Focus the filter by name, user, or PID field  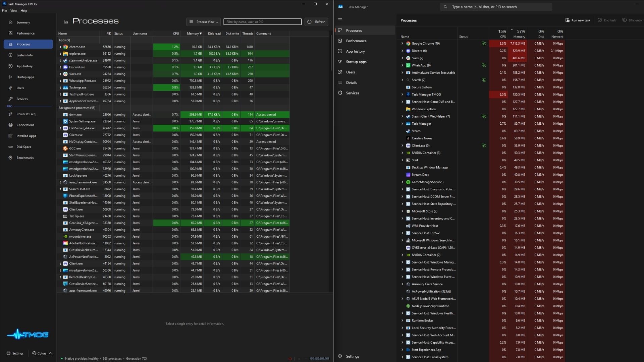point(262,22)
